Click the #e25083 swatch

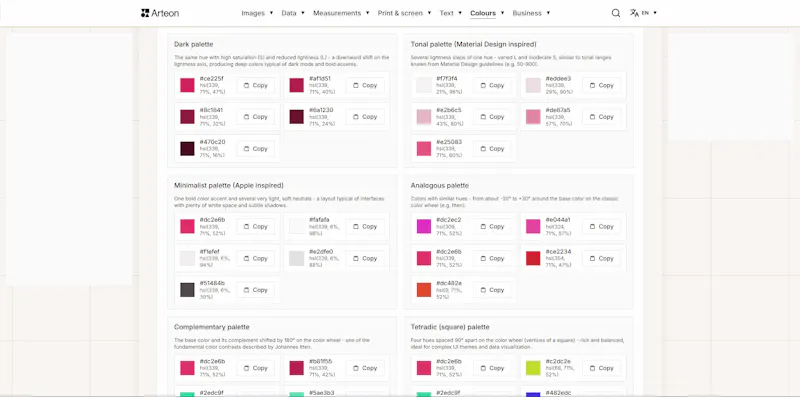tap(423, 149)
